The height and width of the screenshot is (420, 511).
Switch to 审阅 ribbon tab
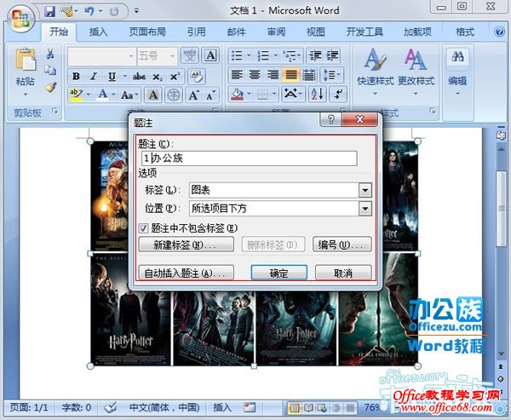(x=276, y=32)
